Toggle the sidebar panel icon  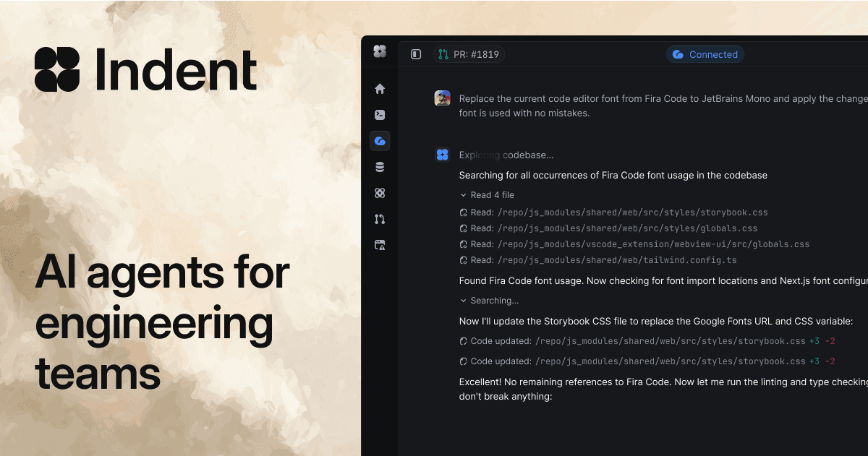coord(416,54)
